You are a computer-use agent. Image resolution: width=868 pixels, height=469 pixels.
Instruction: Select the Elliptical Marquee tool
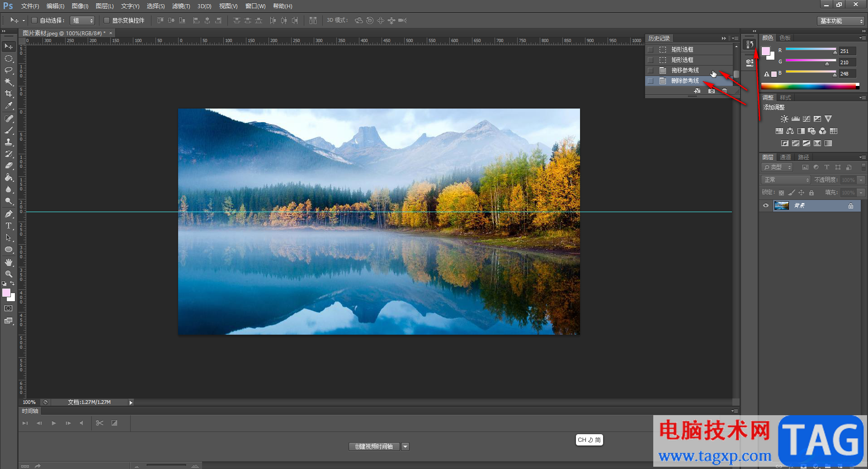[9, 58]
